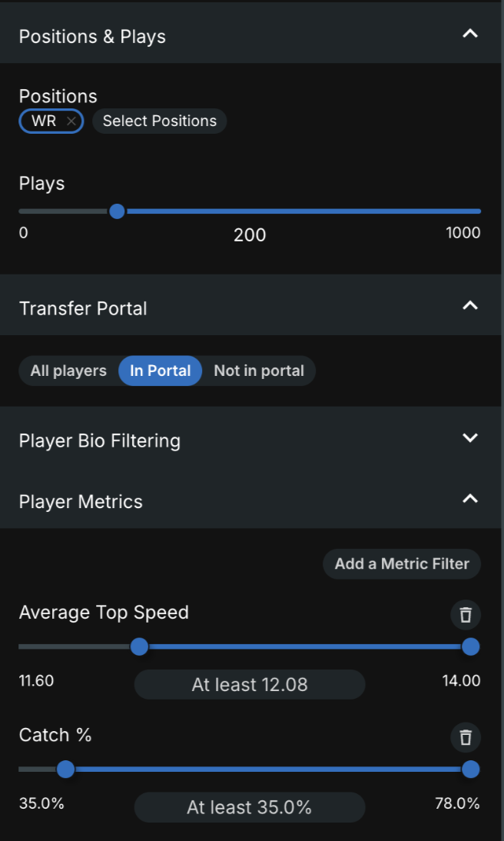Image resolution: width=504 pixels, height=841 pixels.
Task: Click the WR position tag
Action: (44, 121)
